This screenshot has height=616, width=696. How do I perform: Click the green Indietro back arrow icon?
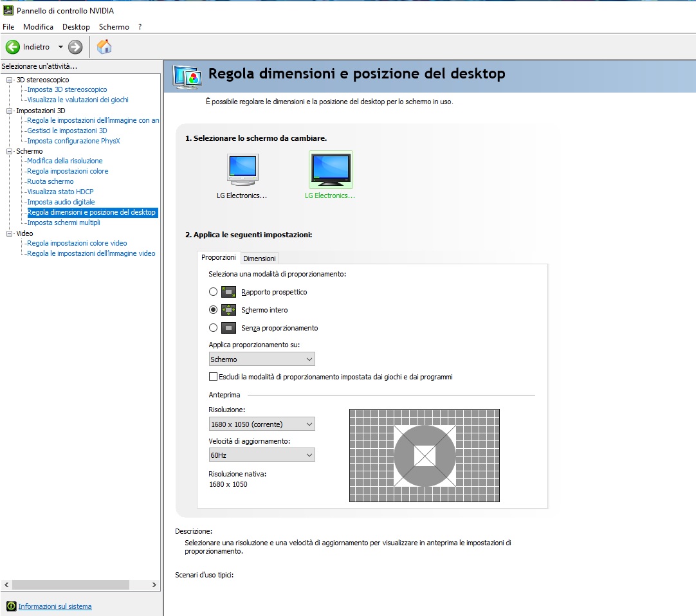(13, 47)
